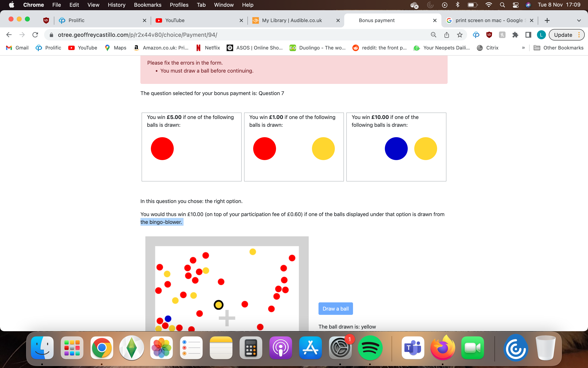Open the Bookmarks menu

coord(148,5)
